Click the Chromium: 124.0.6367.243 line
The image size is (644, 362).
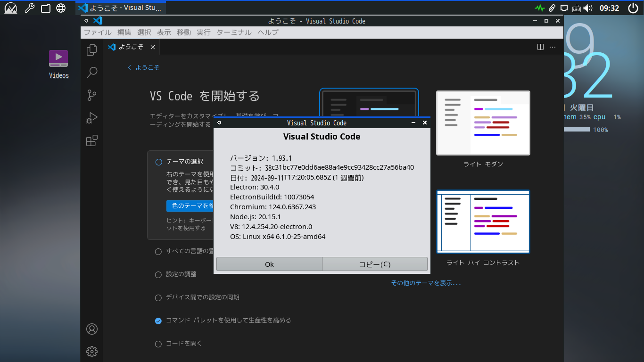click(x=273, y=207)
